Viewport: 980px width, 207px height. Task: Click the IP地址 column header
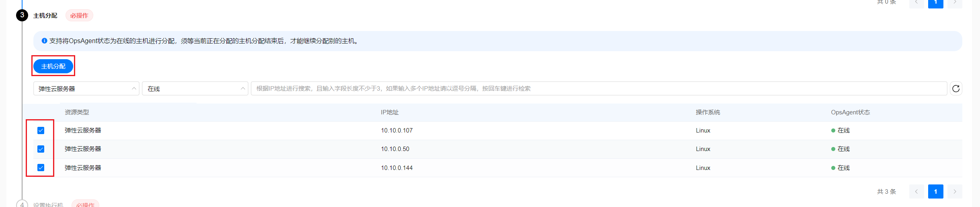[390, 112]
